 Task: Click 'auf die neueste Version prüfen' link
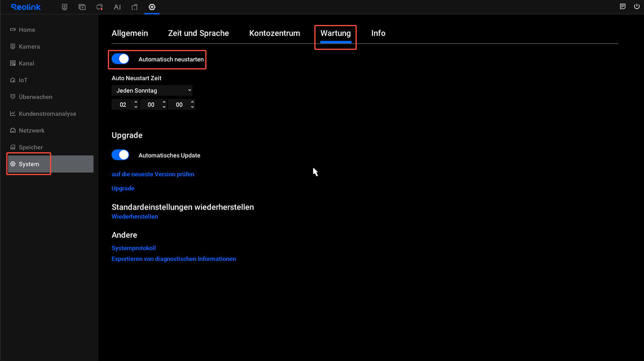coord(153,174)
